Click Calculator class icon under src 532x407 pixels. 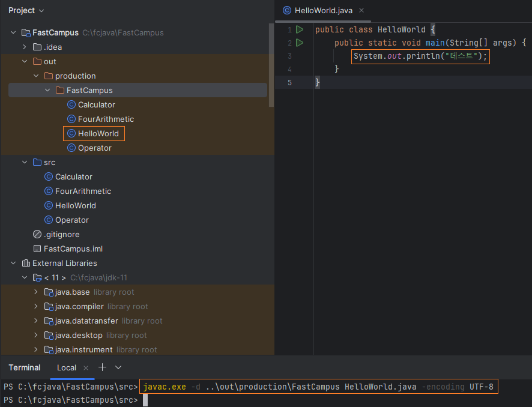(49, 176)
